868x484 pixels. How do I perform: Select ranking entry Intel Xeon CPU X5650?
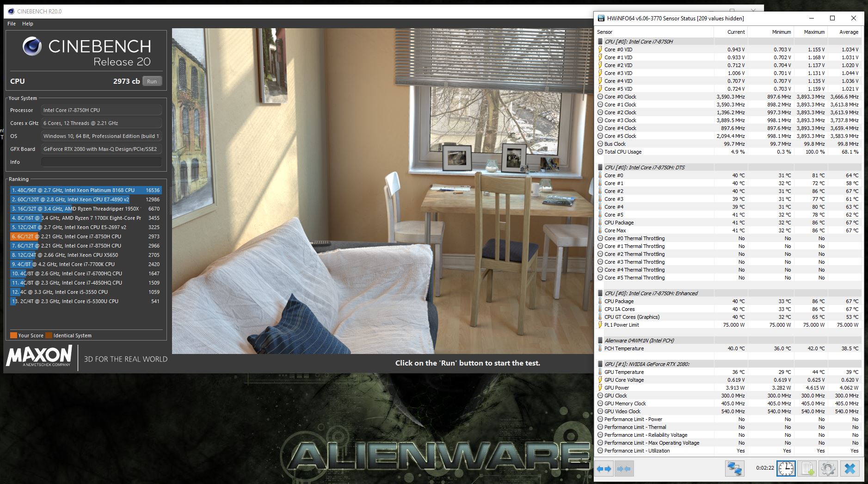pyautogui.click(x=86, y=255)
